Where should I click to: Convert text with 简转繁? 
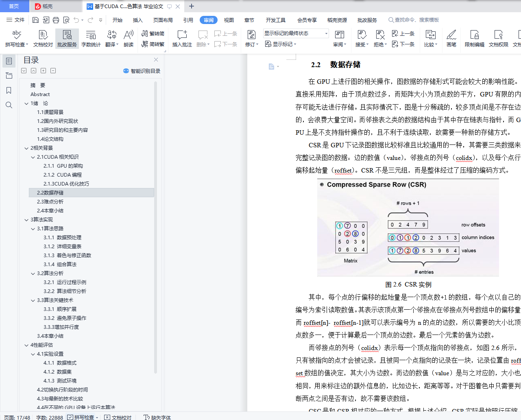coord(153,44)
